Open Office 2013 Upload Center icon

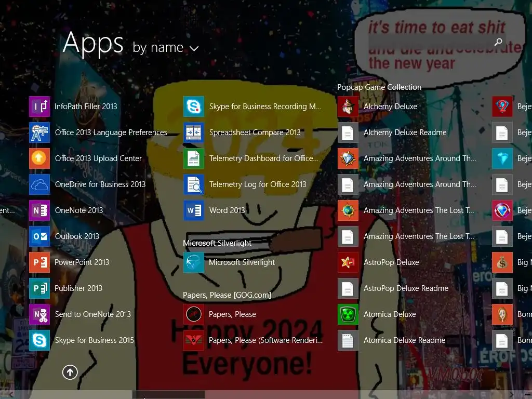pyautogui.click(x=39, y=158)
